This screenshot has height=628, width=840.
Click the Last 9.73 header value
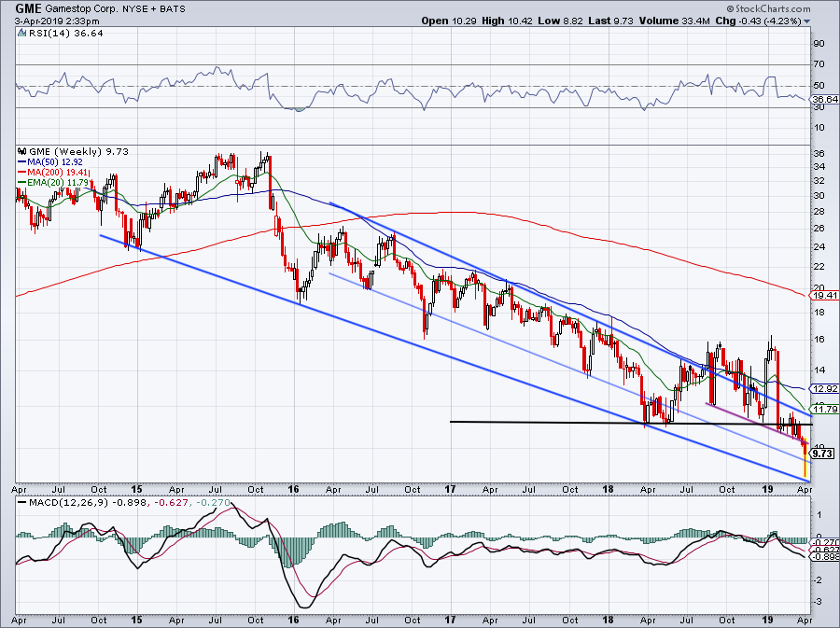[610, 21]
